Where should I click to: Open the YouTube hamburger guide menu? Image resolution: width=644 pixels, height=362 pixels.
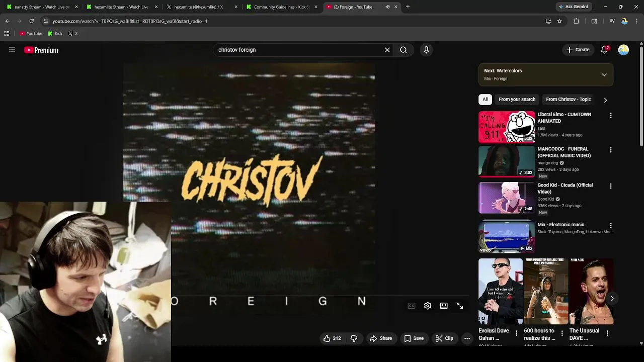pos(12,50)
